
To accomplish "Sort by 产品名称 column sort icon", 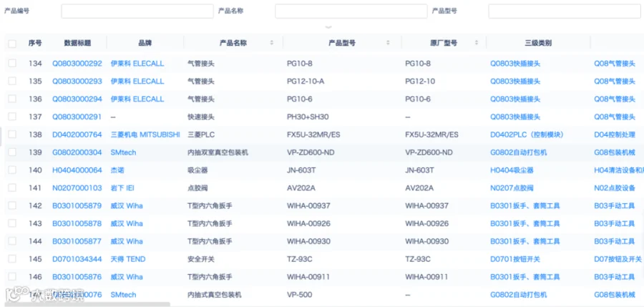I will click(271, 43).
